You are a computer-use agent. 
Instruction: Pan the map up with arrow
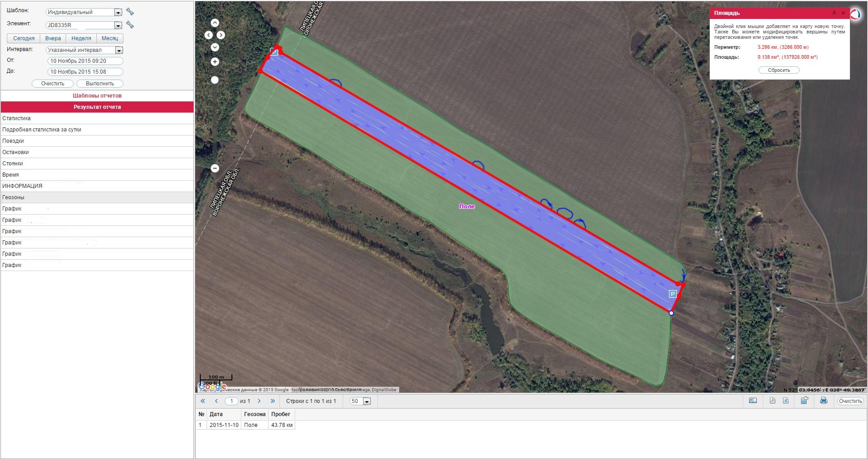(215, 23)
